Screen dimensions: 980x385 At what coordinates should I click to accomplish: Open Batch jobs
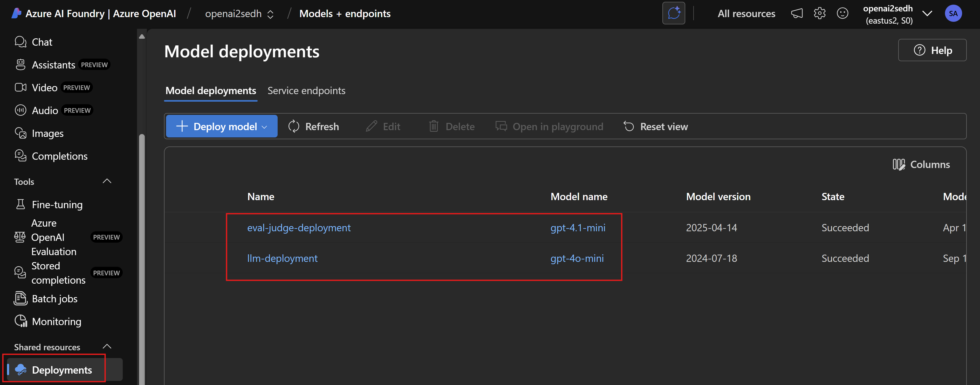[46, 299]
